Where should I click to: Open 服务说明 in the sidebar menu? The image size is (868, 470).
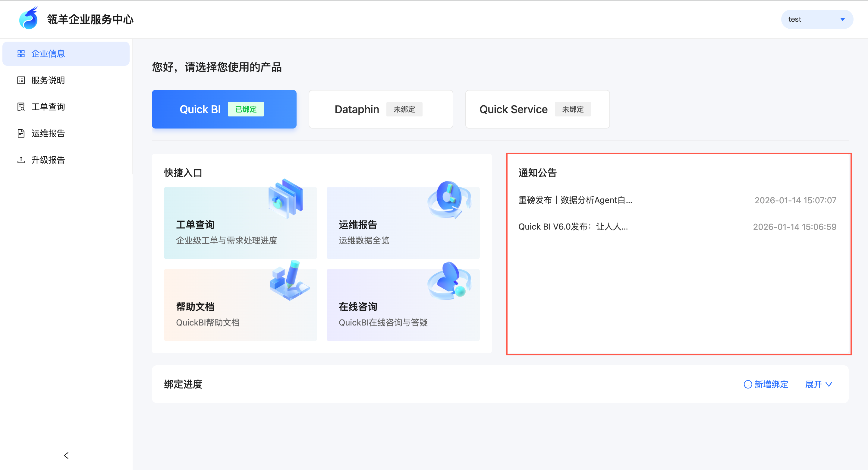coord(48,80)
